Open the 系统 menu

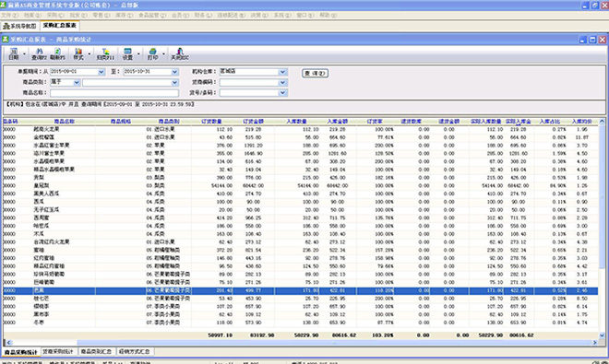click(282, 15)
